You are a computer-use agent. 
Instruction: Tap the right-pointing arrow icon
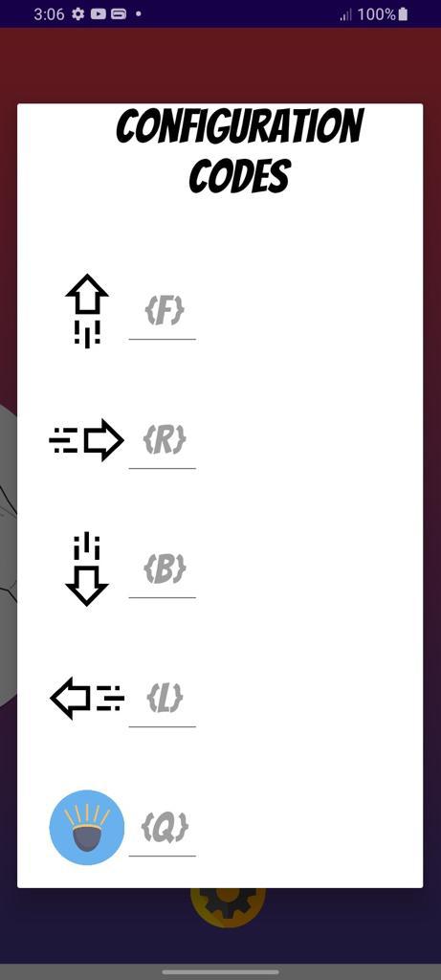point(86,440)
